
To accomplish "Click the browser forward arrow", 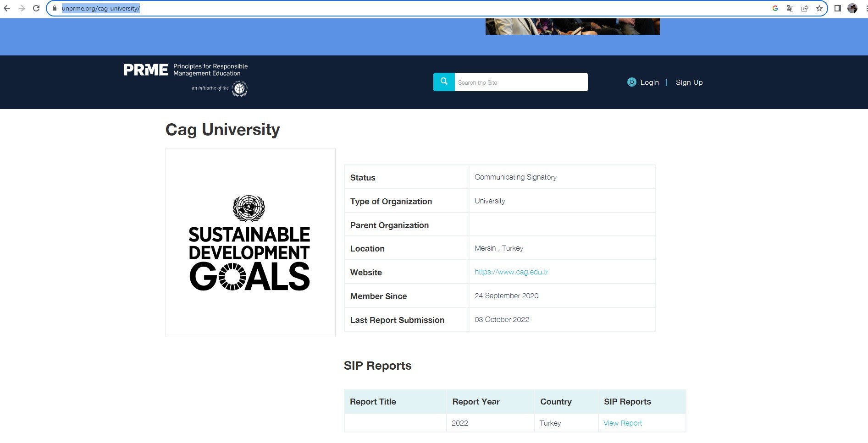I will point(22,8).
